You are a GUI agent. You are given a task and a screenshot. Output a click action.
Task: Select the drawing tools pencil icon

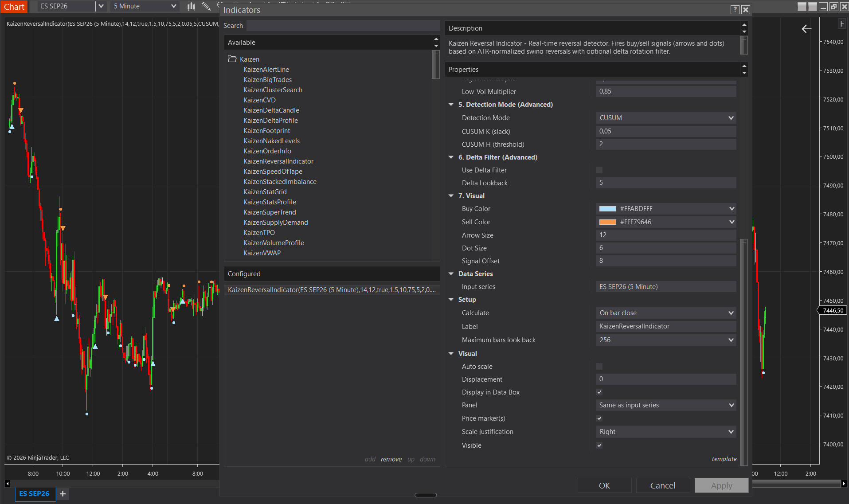206,6
